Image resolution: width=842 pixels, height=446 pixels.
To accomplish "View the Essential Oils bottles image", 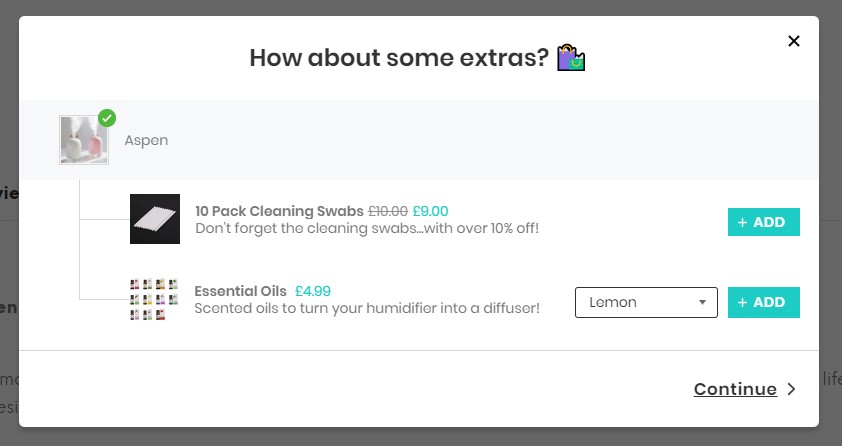I will [154, 299].
